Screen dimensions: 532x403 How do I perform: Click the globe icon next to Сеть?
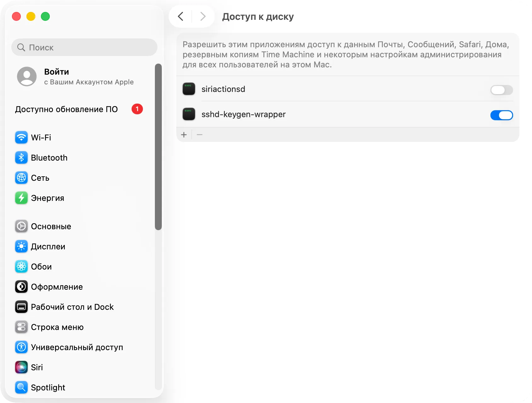[x=21, y=178]
